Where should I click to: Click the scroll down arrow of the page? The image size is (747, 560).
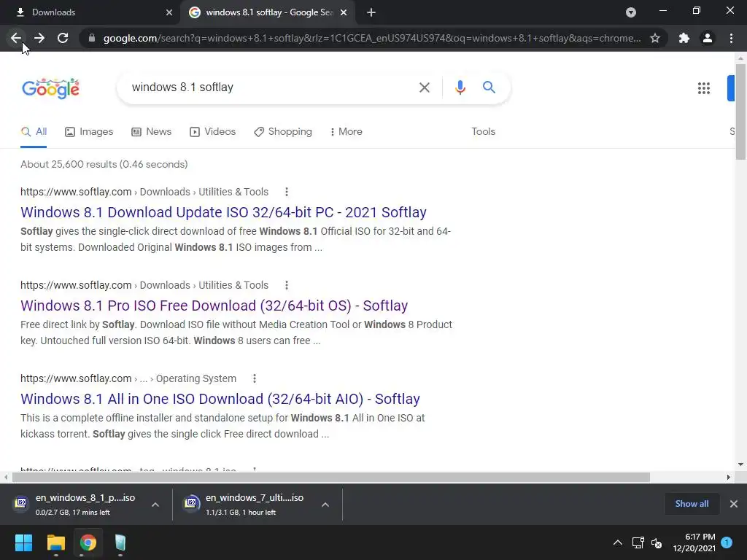(x=740, y=464)
